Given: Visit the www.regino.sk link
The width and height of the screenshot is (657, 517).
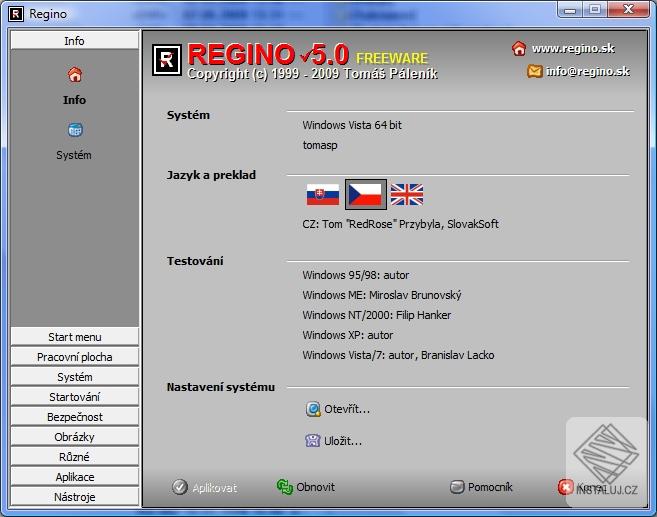Looking at the screenshot, I should 573,49.
